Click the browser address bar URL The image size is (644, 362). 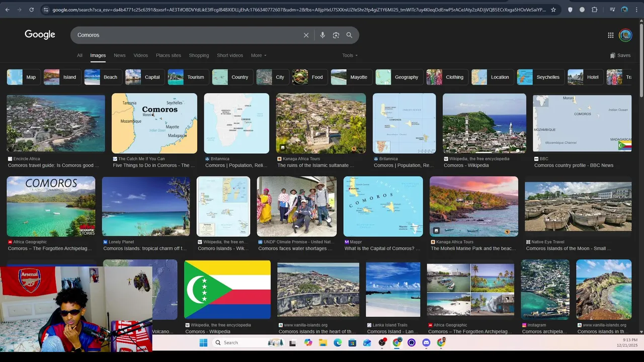(299, 10)
